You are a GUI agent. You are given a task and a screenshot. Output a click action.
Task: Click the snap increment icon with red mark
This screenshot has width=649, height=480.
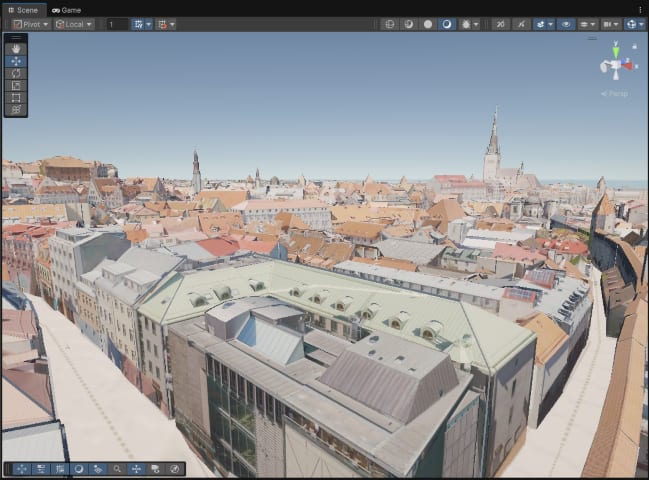coord(162,24)
